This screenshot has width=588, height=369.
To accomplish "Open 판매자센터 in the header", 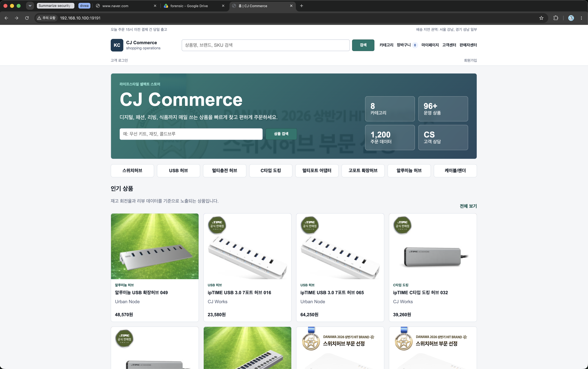I will (468, 45).
